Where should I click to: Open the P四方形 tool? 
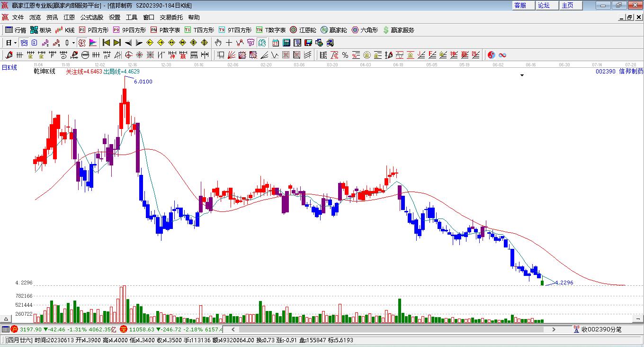click(x=94, y=30)
